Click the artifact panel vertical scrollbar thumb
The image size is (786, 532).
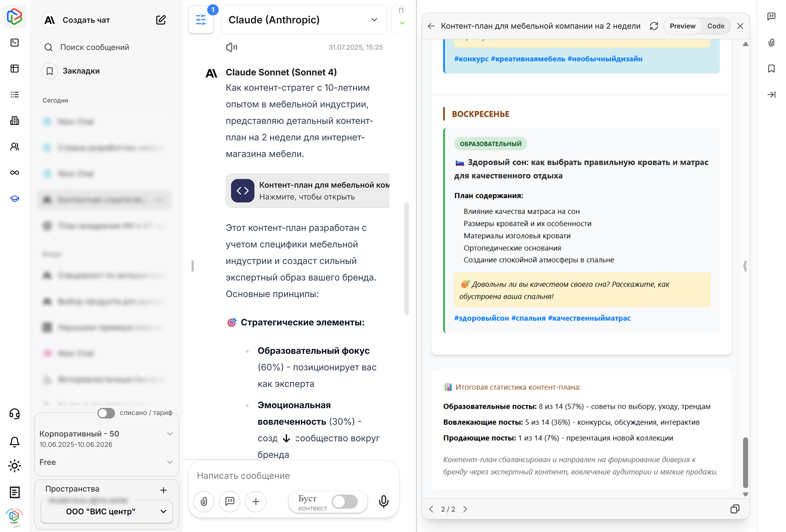[745, 462]
